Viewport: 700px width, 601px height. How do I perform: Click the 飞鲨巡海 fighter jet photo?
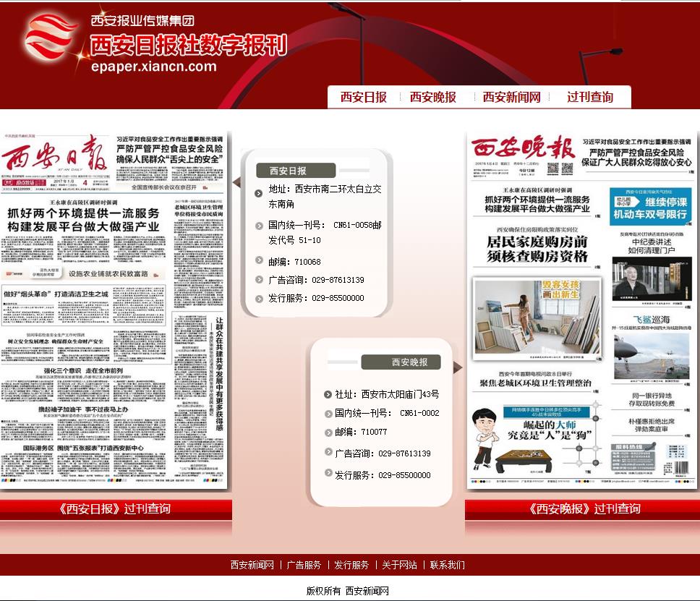tap(652, 356)
